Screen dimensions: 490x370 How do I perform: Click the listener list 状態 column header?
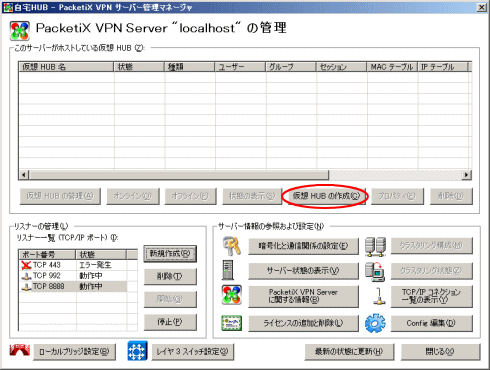101,255
